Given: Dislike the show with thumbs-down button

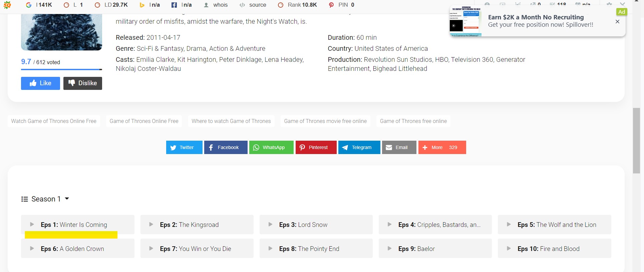Looking at the screenshot, I should pyautogui.click(x=83, y=83).
